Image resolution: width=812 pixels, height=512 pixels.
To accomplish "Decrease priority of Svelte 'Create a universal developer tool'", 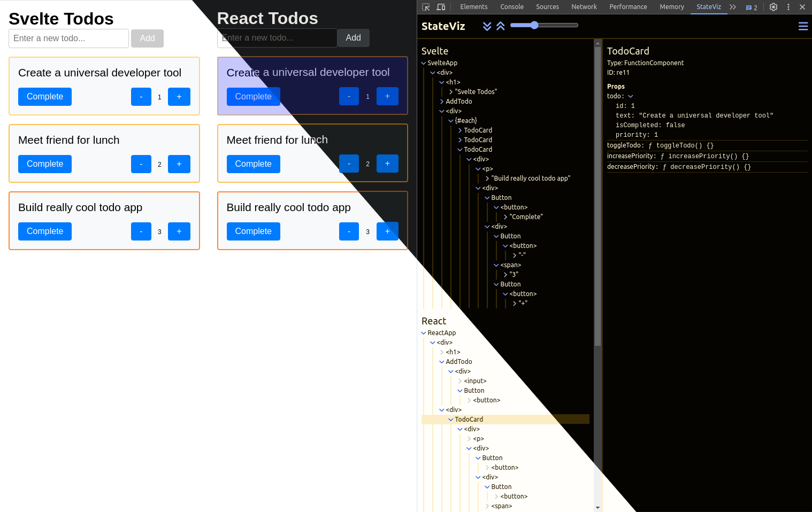I will (x=141, y=97).
